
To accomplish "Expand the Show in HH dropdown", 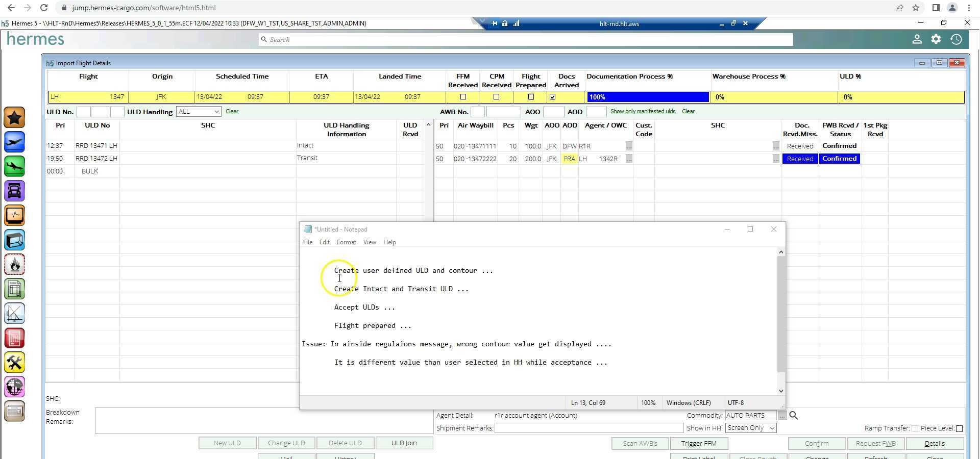I will tap(751, 428).
